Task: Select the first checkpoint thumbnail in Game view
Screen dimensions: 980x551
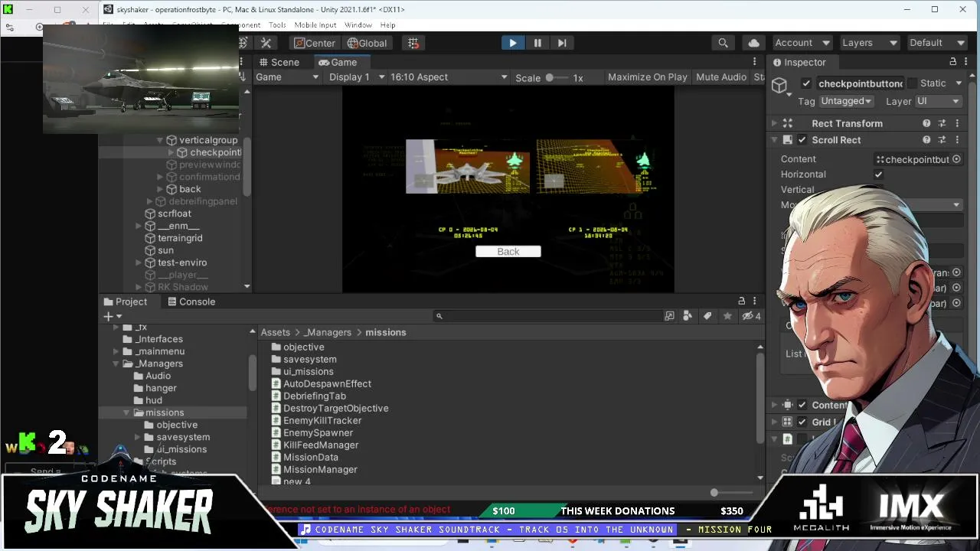Action: pos(468,167)
